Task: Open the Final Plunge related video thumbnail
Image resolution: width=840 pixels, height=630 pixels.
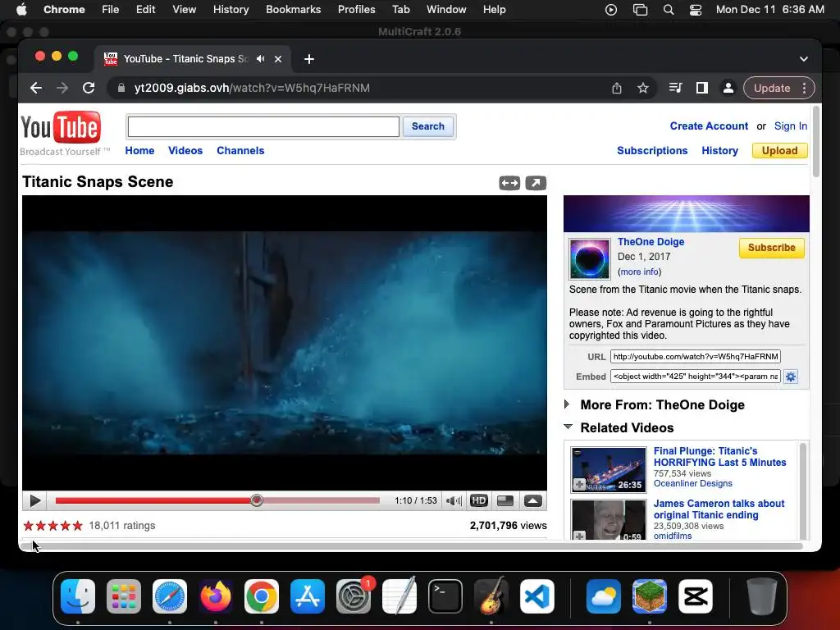Action: click(608, 470)
